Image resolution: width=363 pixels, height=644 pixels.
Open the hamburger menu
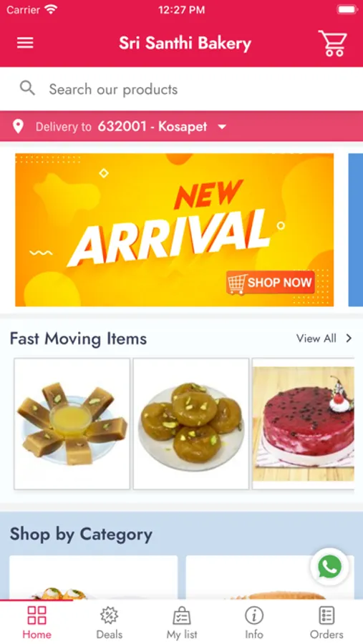pos(25,43)
